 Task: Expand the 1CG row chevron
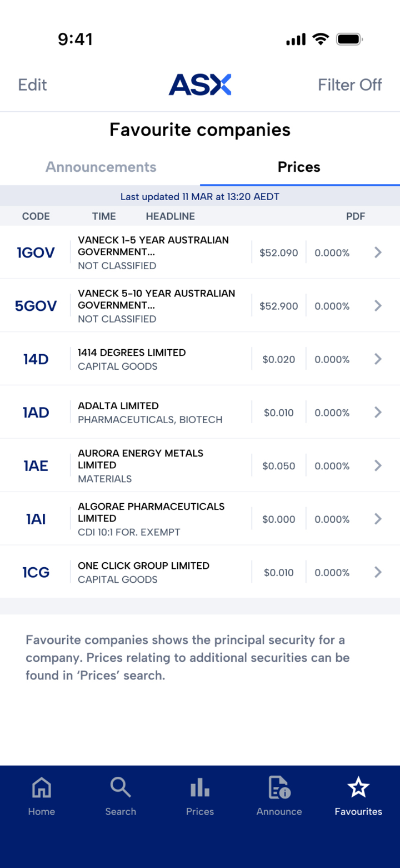pyautogui.click(x=378, y=572)
